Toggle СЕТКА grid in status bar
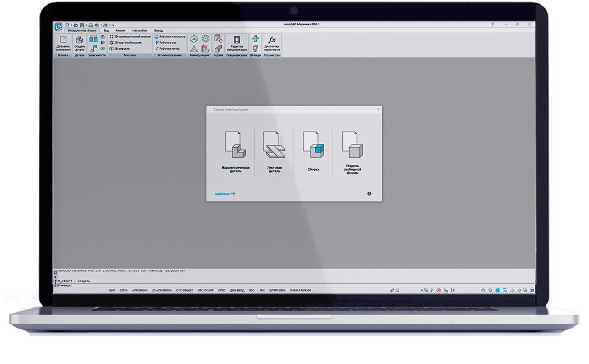 click(124, 290)
